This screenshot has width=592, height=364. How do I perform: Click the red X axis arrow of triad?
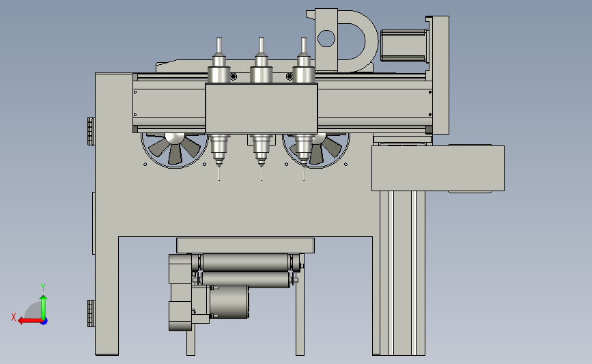[x=30, y=321]
